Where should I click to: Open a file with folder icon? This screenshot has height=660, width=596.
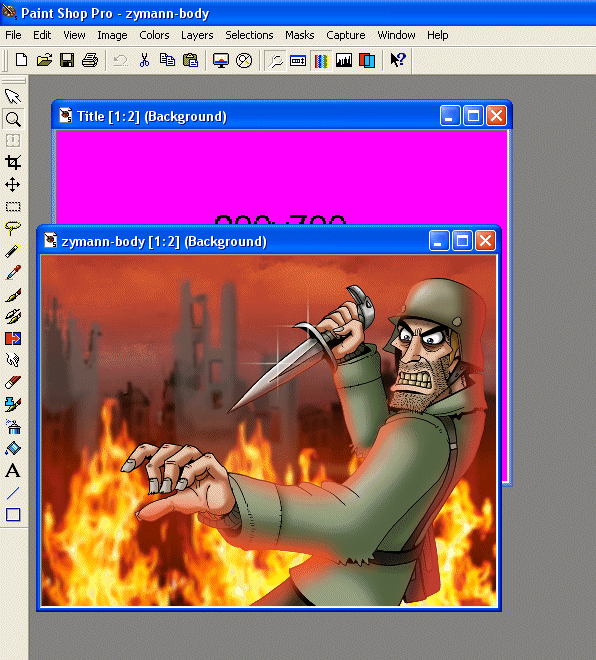point(44,60)
